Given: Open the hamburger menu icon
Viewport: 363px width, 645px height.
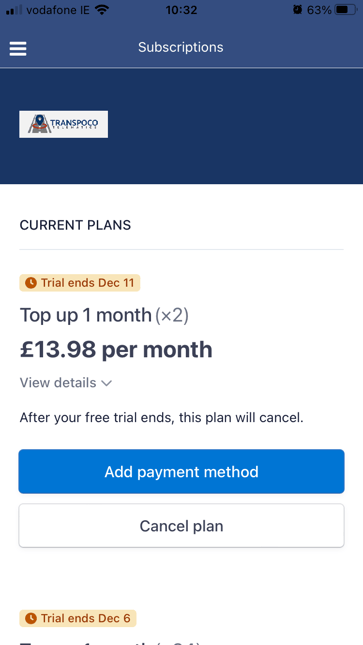Looking at the screenshot, I should tap(18, 49).
